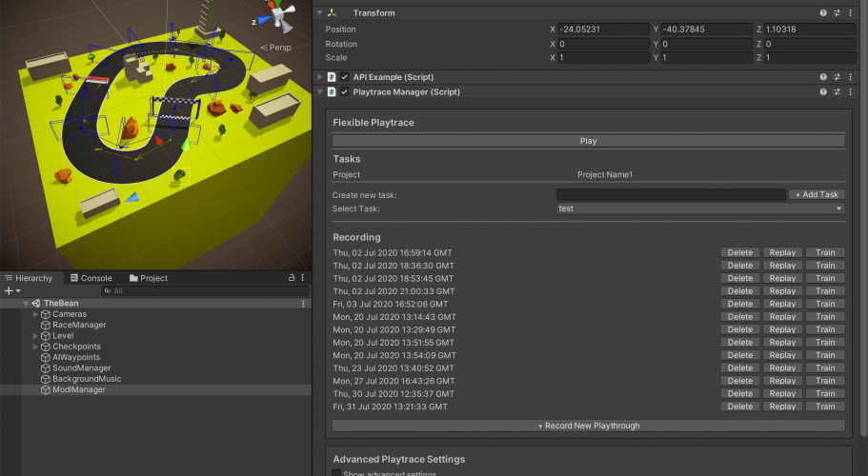Open Playtrace Manager help icon
This screenshot has width=868, height=476.
point(823,91)
